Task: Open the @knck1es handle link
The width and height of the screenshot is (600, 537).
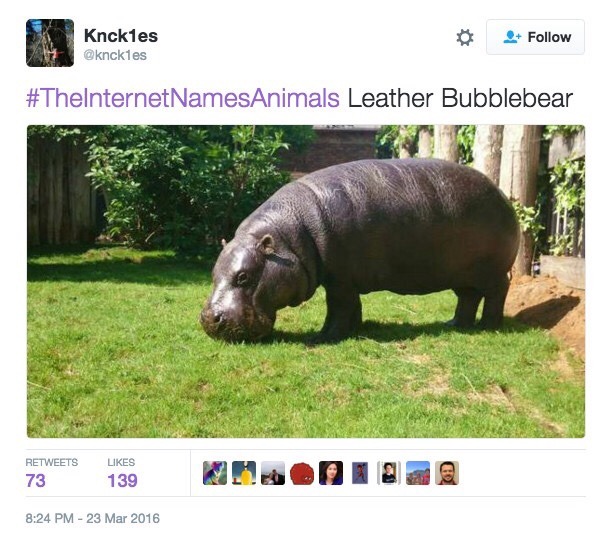Action: pos(115,55)
